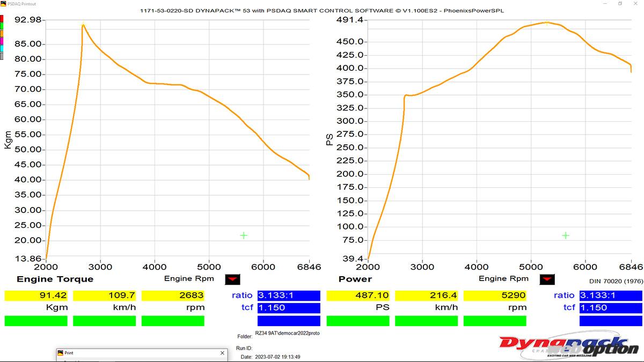The width and height of the screenshot is (644, 362).
Task: Click the green crosshair on power graph
Action: [565, 235]
